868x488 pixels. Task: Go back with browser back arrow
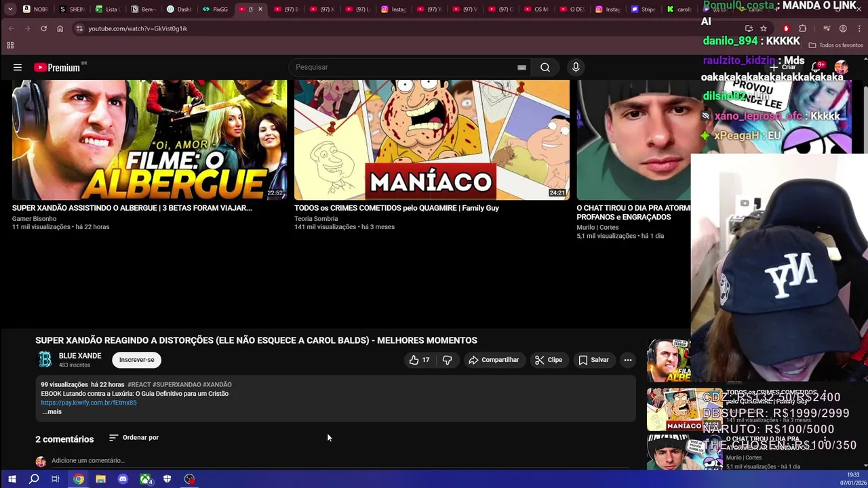tap(11, 28)
